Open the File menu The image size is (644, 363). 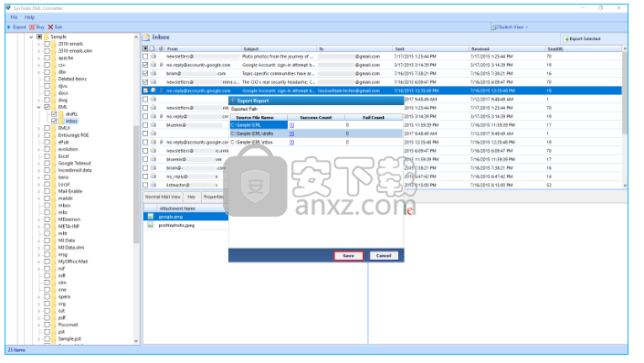tap(14, 17)
